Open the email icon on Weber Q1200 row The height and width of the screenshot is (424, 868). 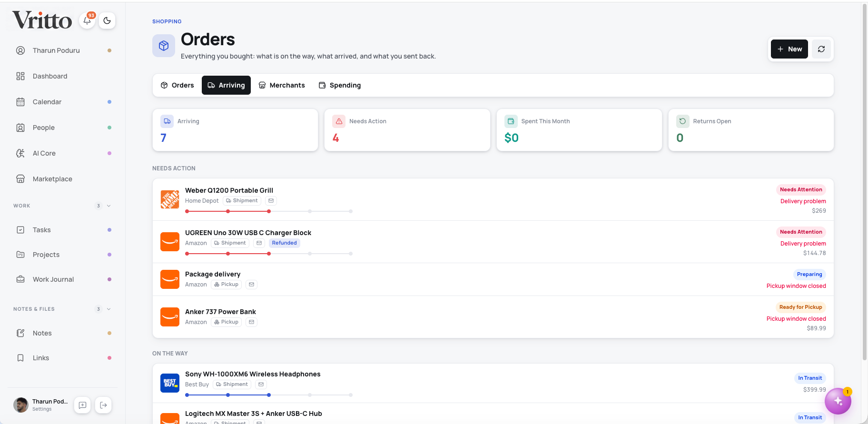271,201
